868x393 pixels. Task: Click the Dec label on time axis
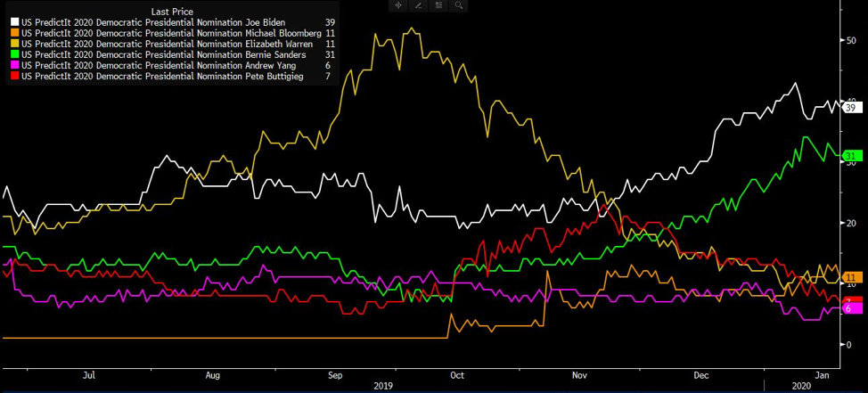coord(700,375)
